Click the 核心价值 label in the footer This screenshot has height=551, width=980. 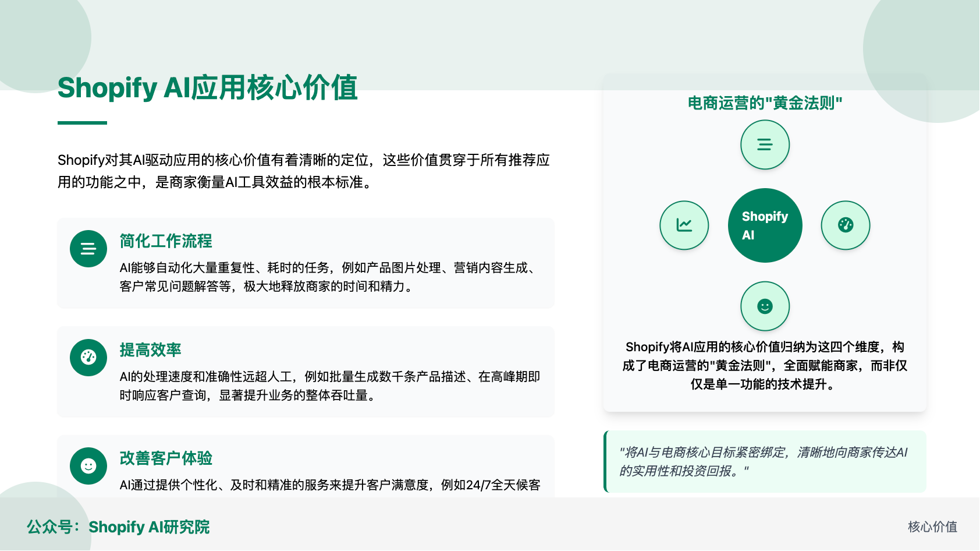click(932, 527)
